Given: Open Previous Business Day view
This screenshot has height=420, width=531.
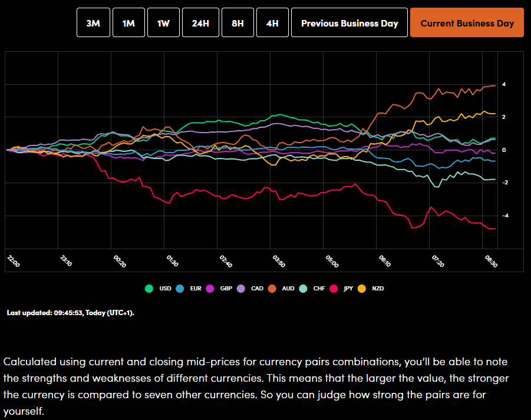Looking at the screenshot, I should pyautogui.click(x=349, y=23).
